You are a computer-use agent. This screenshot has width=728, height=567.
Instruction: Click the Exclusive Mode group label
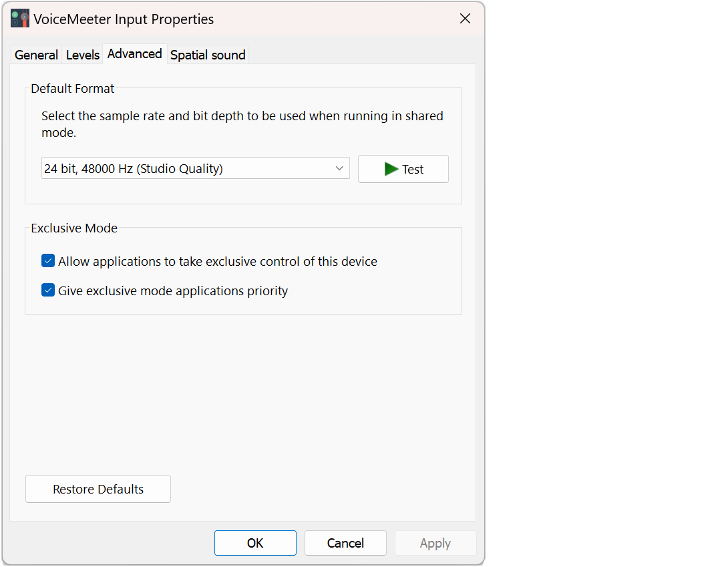74,228
